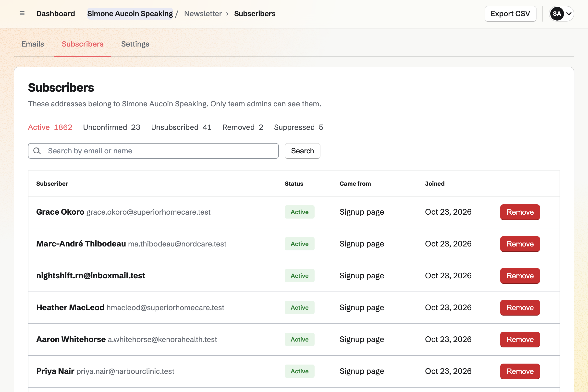This screenshot has width=588, height=392.
Task: Export subscribers as CSV
Action: pyautogui.click(x=510, y=14)
